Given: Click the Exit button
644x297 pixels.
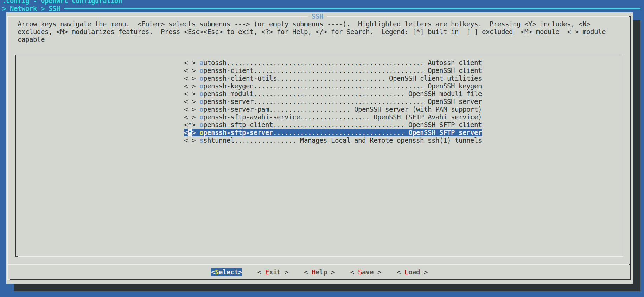Looking at the screenshot, I should point(273,272).
